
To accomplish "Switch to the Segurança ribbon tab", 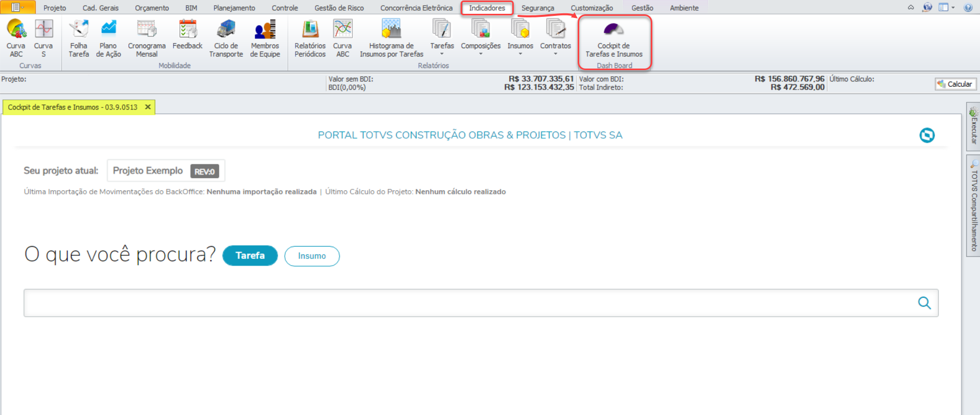I will coord(538,8).
